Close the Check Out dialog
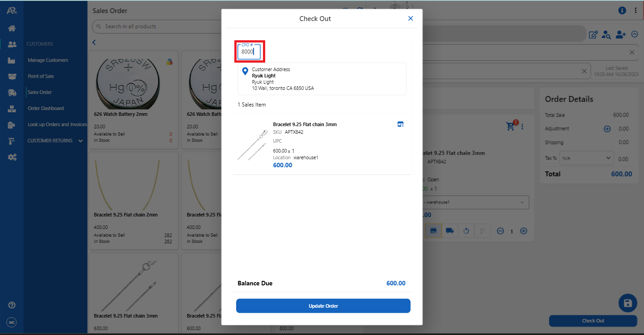This screenshot has width=644, height=335. pyautogui.click(x=411, y=18)
